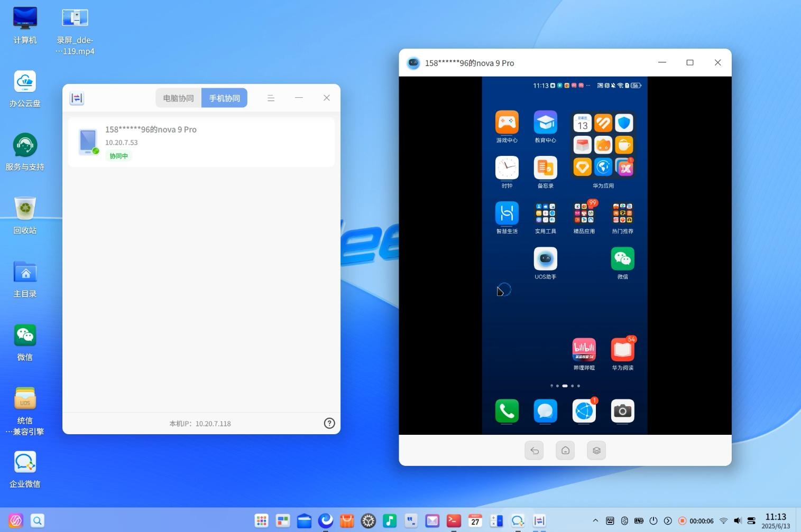Select the 录屏_dde mp4 file on desktop
The height and width of the screenshot is (532, 801).
pyautogui.click(x=75, y=31)
